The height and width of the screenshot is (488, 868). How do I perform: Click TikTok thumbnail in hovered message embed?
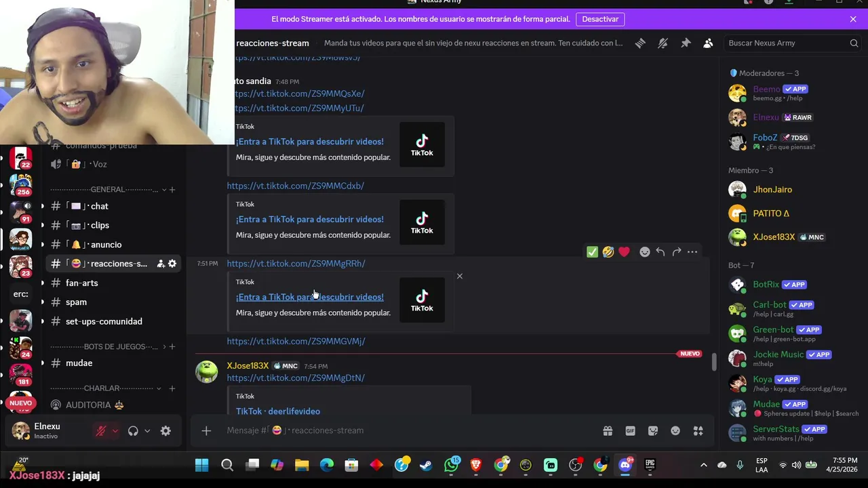tap(422, 300)
